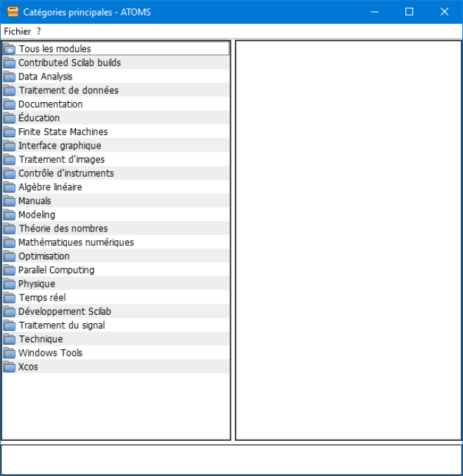Select 'Optimisation' category text
Screen dimensions: 463x476
tap(44, 256)
